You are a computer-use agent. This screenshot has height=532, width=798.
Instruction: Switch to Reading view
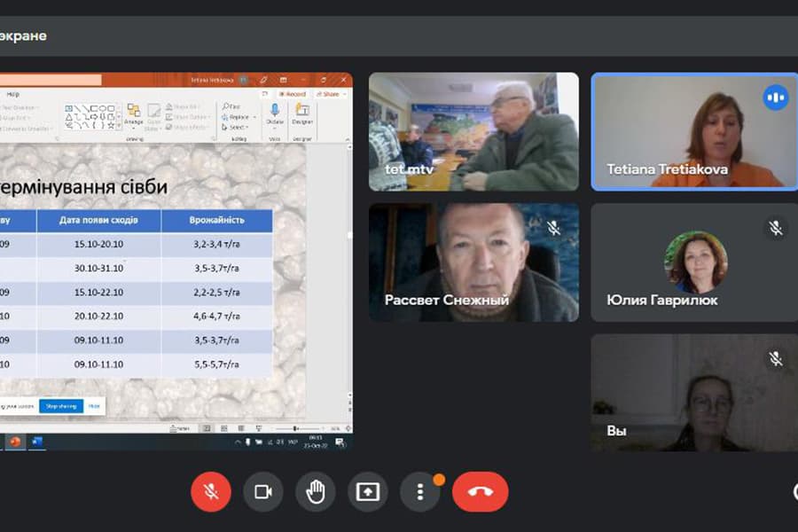click(x=241, y=428)
